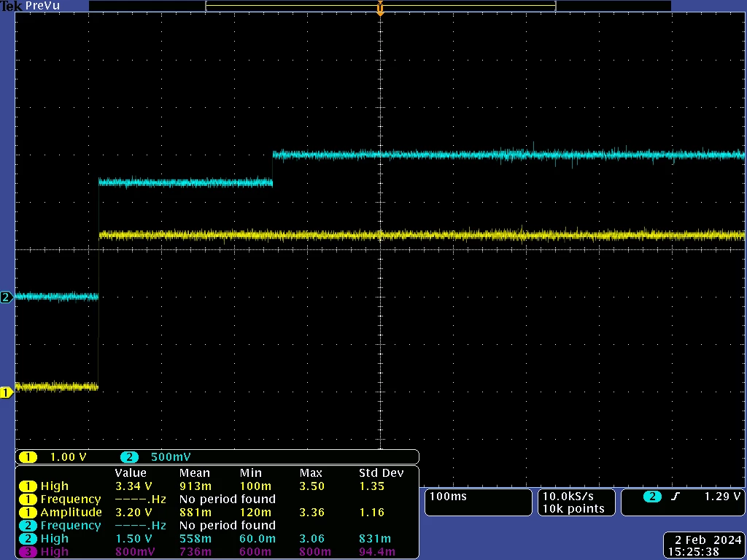Image resolution: width=747 pixels, height=560 pixels.
Task: Select channel 1 Frequency measurement badge
Action: pos(28,499)
